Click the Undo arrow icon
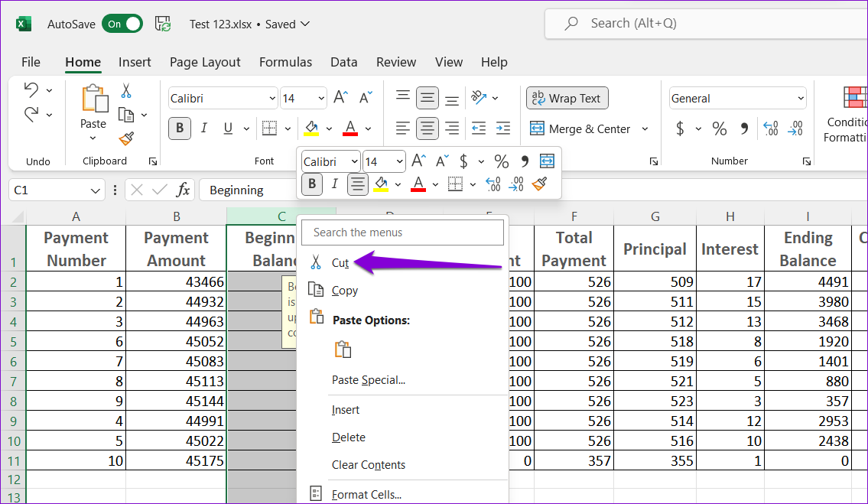The image size is (868, 504). (31, 89)
